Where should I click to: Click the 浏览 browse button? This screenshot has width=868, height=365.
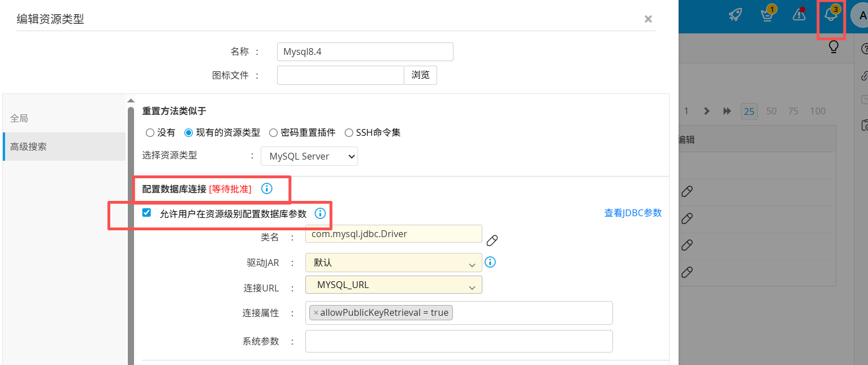pos(420,75)
